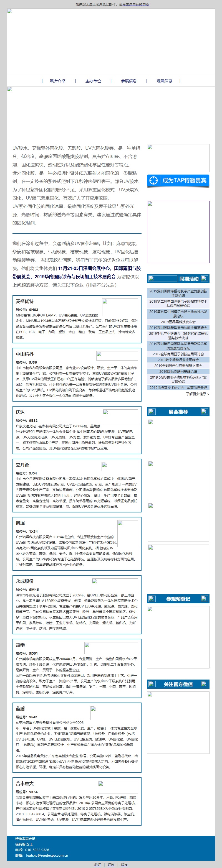Click the 中山精科 company logo image

(x=117, y=356)
